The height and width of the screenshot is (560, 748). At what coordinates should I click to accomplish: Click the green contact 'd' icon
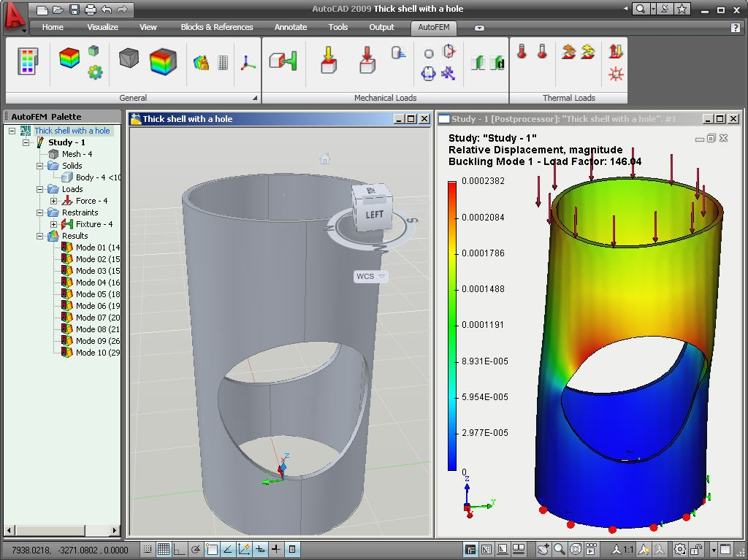click(x=497, y=63)
